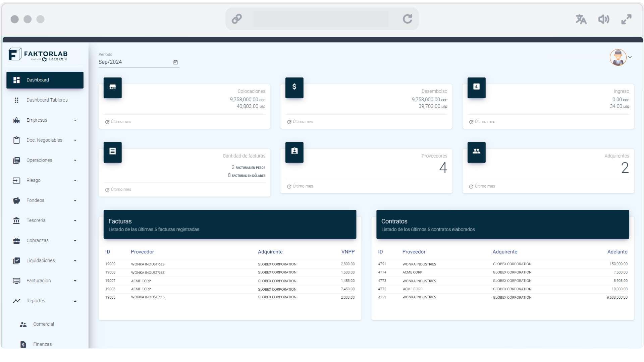This screenshot has height=362, width=644.
Task: Sort Contratos table by Adelanto header
Action: tap(617, 252)
